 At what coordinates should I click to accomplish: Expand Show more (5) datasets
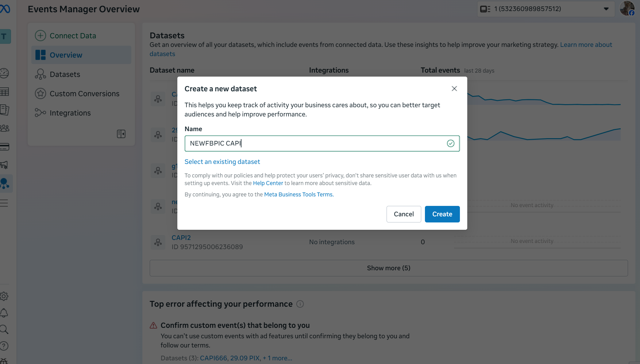(x=388, y=268)
